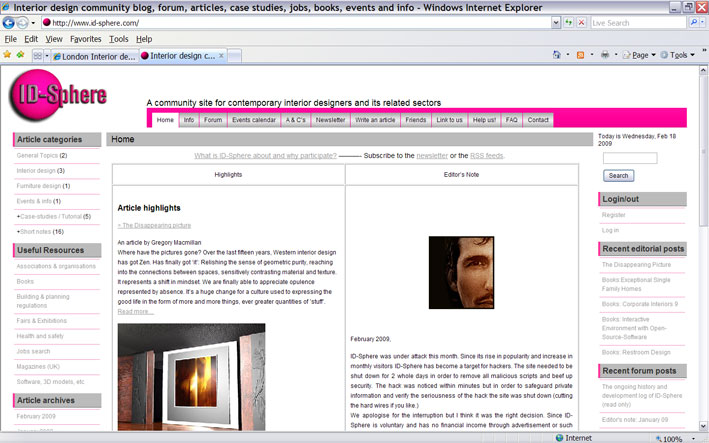The width and height of the screenshot is (709, 443).
Task: Select the Help us! navigation tab
Action: (484, 120)
